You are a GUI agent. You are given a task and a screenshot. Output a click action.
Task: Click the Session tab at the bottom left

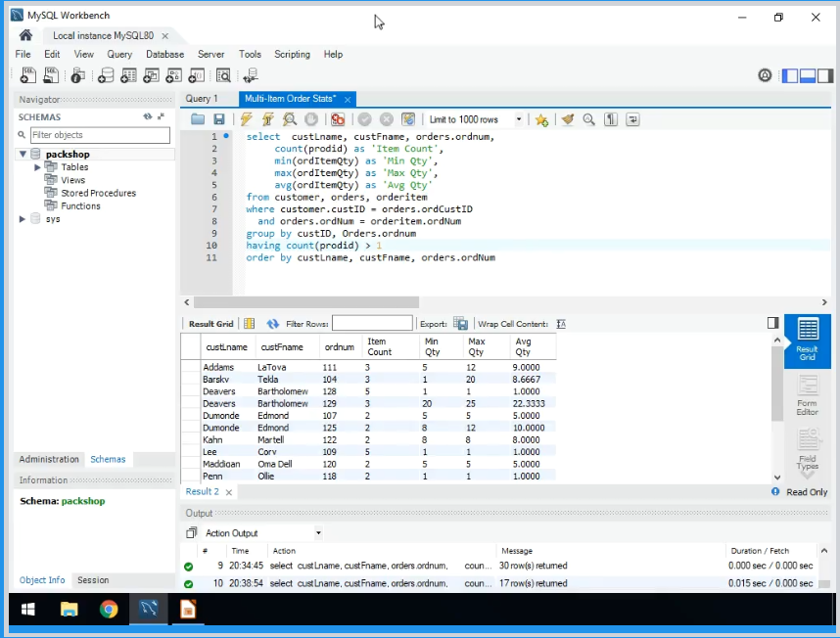click(x=93, y=580)
